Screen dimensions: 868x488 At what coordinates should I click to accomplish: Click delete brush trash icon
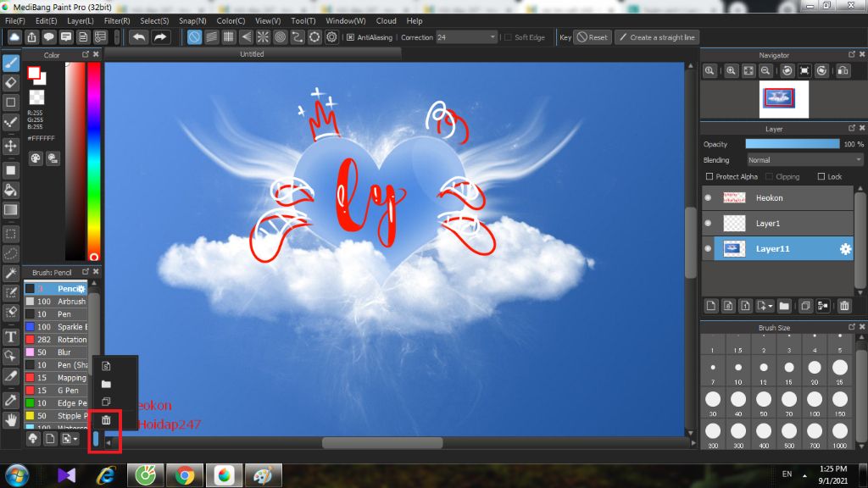[x=106, y=420]
